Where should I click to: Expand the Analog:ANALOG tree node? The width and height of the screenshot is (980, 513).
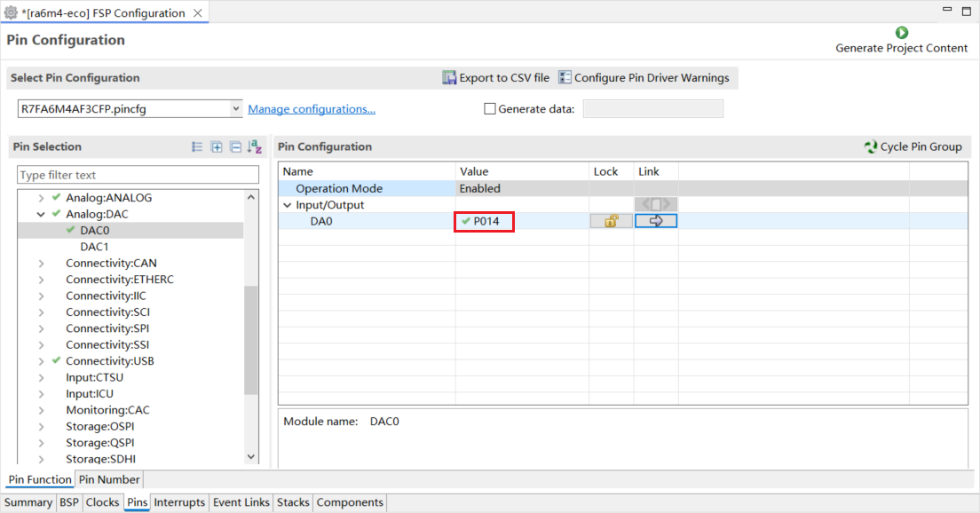[41, 198]
